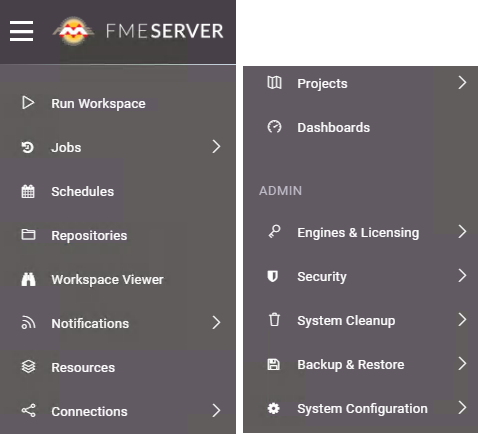Go to Dashboards
Screen dimensions: 478x436
[x=334, y=128]
